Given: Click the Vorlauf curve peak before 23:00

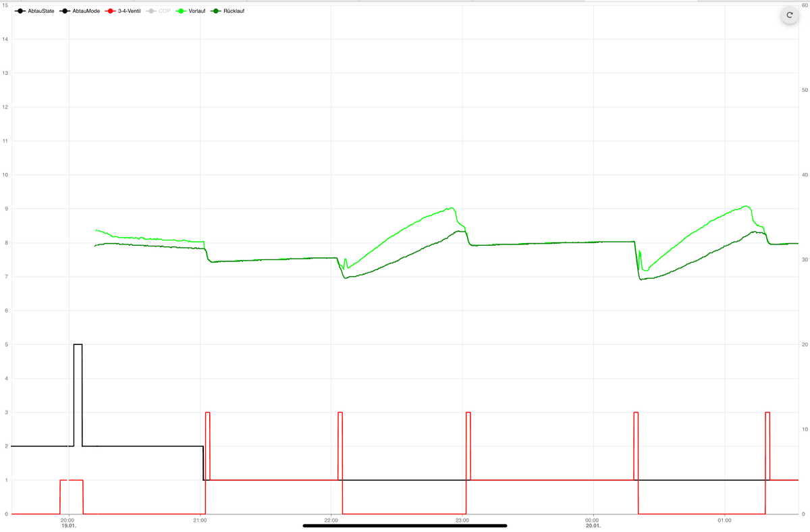Looking at the screenshot, I should point(450,208).
